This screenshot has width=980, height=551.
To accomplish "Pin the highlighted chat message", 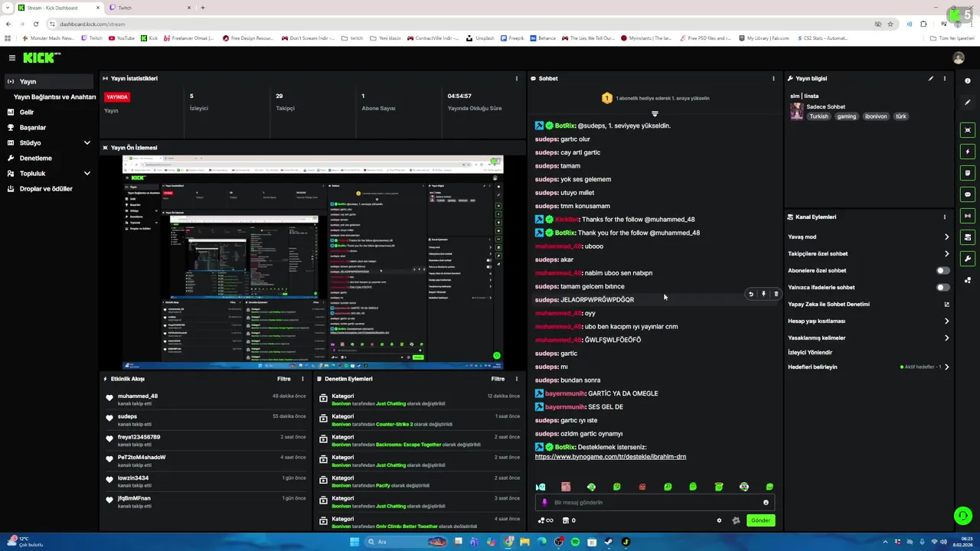I will (x=763, y=294).
